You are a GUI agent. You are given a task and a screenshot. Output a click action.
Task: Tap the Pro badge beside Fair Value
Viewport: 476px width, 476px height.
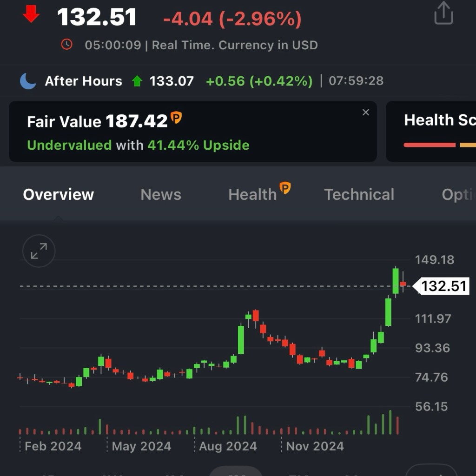tap(176, 118)
